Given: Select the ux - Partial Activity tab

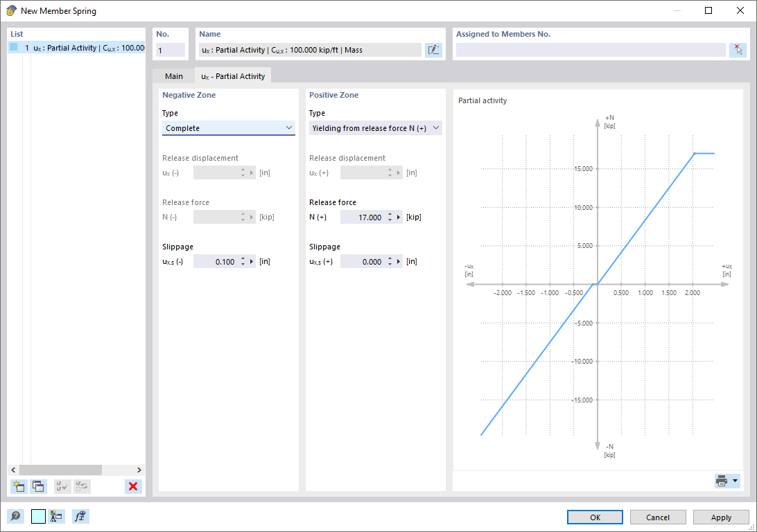Looking at the screenshot, I should coord(233,76).
